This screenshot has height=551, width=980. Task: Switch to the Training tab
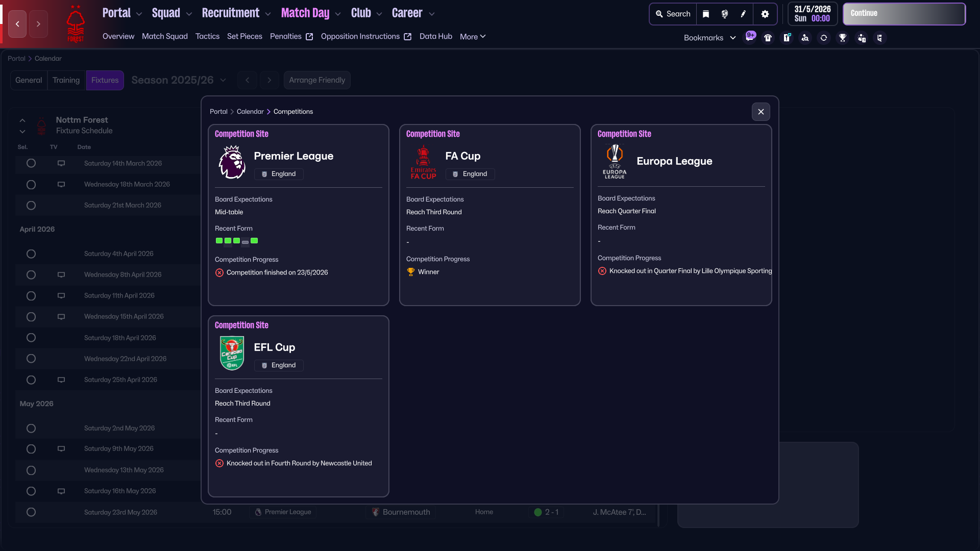point(66,80)
